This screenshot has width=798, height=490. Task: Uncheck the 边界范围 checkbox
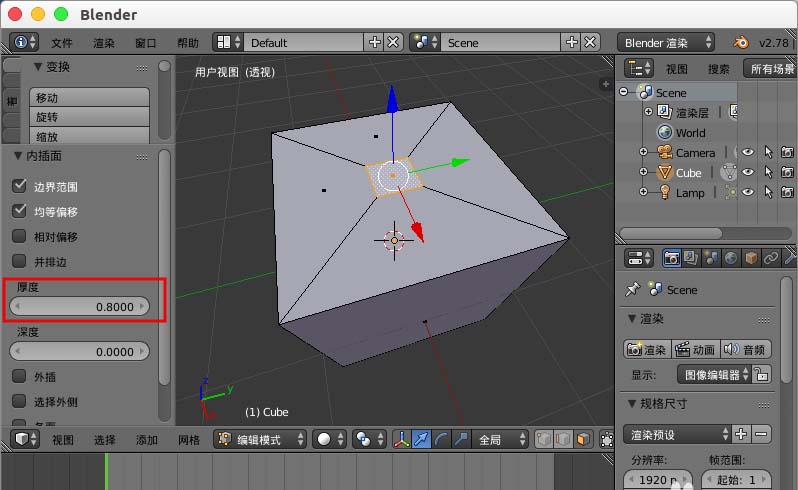19,187
